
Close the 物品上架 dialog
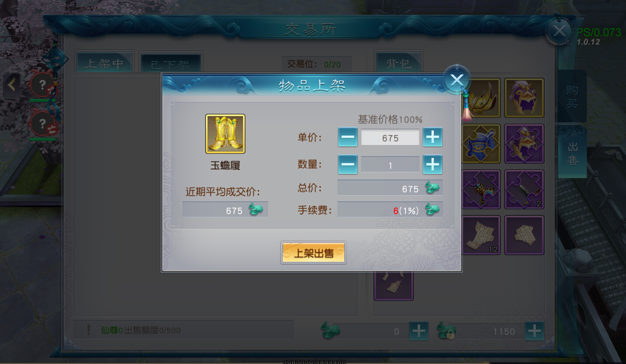(457, 80)
